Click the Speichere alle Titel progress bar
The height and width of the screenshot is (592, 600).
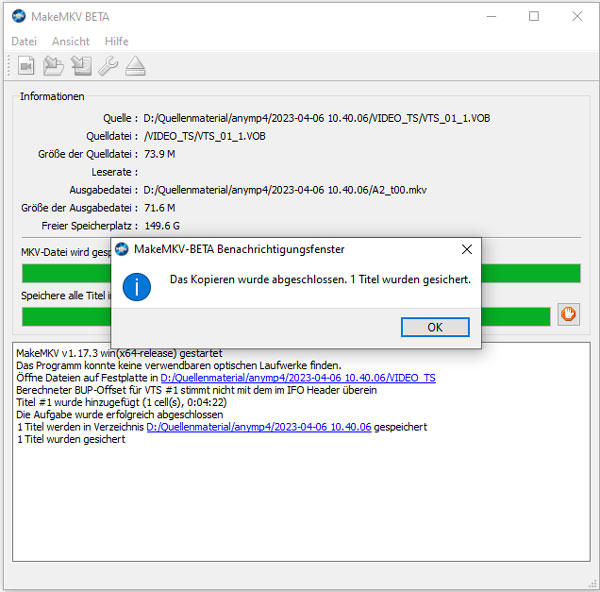tap(286, 316)
